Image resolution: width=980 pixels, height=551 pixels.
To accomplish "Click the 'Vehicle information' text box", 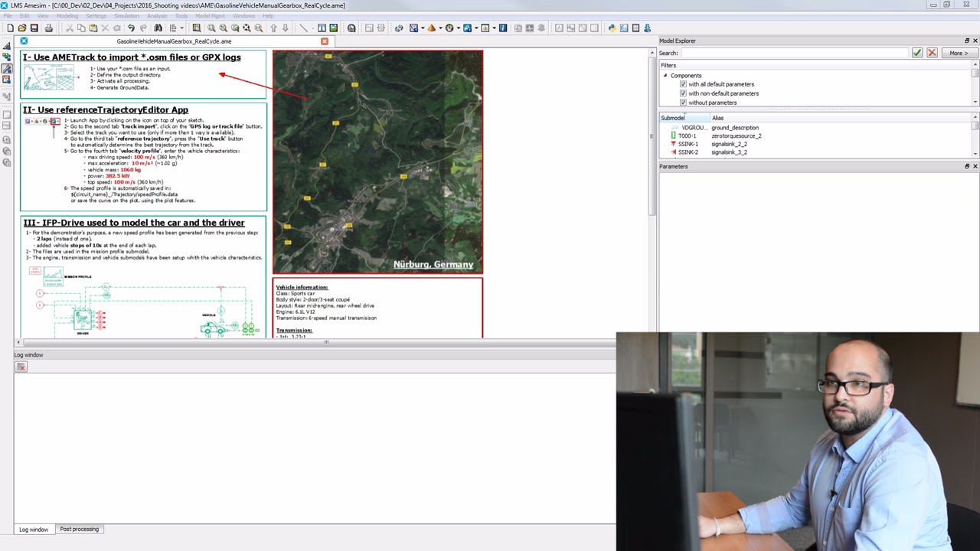I will point(377,309).
